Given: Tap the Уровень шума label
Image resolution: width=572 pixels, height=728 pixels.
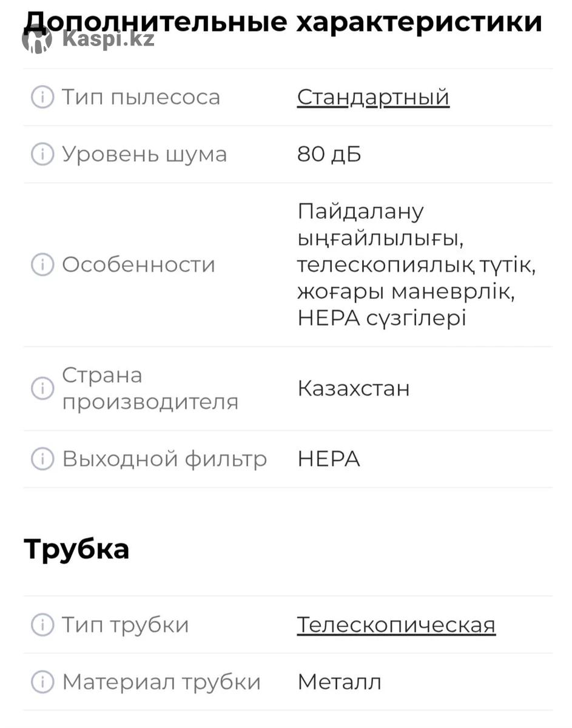Looking at the screenshot, I should click(144, 154).
